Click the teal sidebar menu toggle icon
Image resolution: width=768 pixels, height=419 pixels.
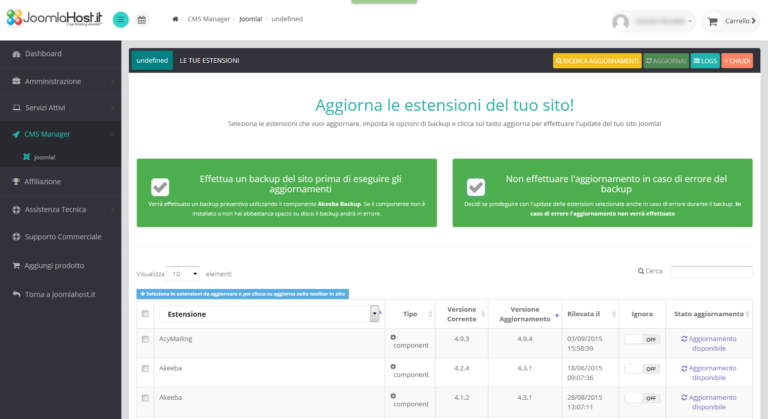[120, 20]
